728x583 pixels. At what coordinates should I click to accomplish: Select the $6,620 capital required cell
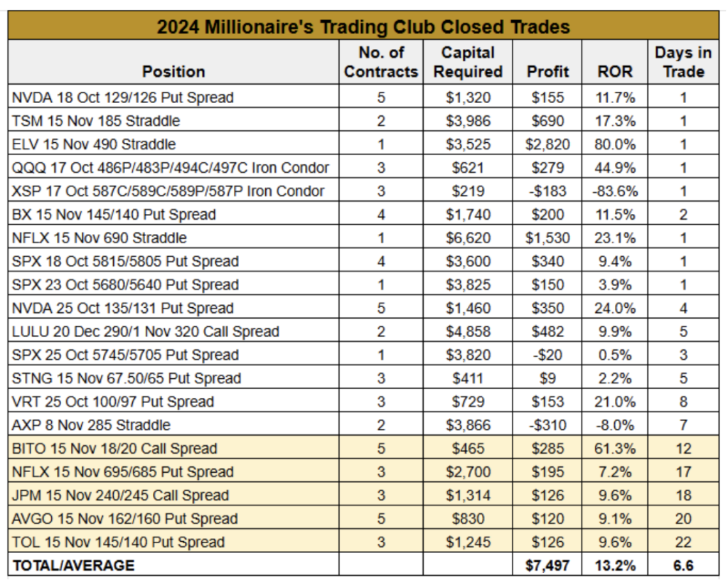coord(468,237)
